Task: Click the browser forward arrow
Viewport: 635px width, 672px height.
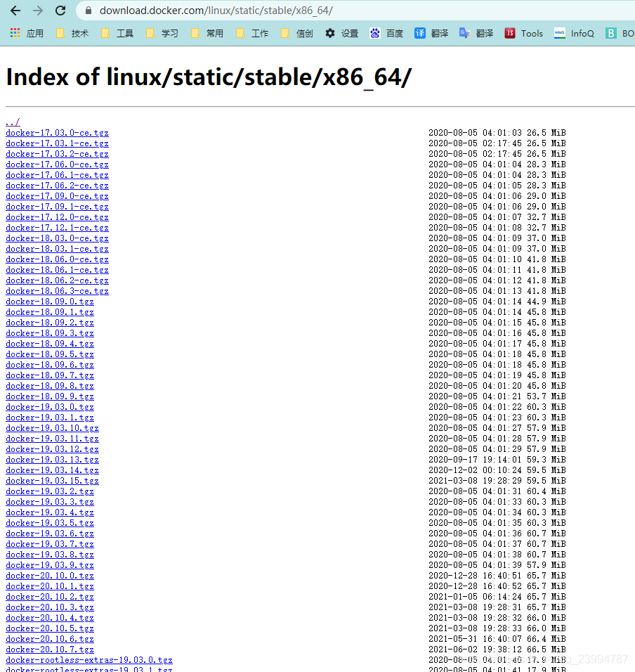Action: 38,11
